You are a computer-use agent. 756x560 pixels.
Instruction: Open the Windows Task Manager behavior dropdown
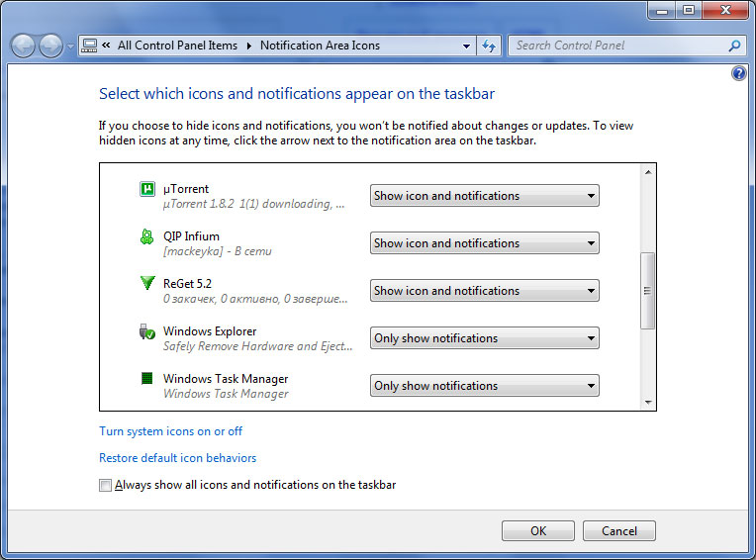click(x=485, y=386)
